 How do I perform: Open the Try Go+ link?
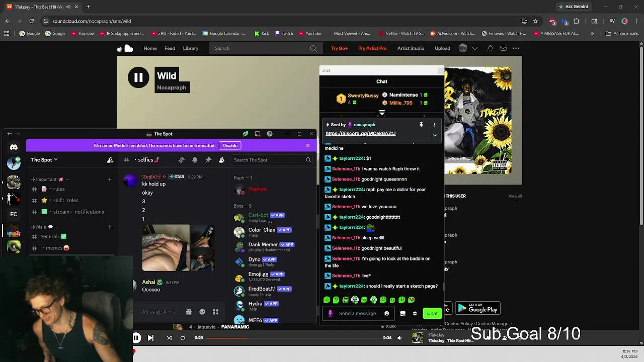click(x=339, y=48)
